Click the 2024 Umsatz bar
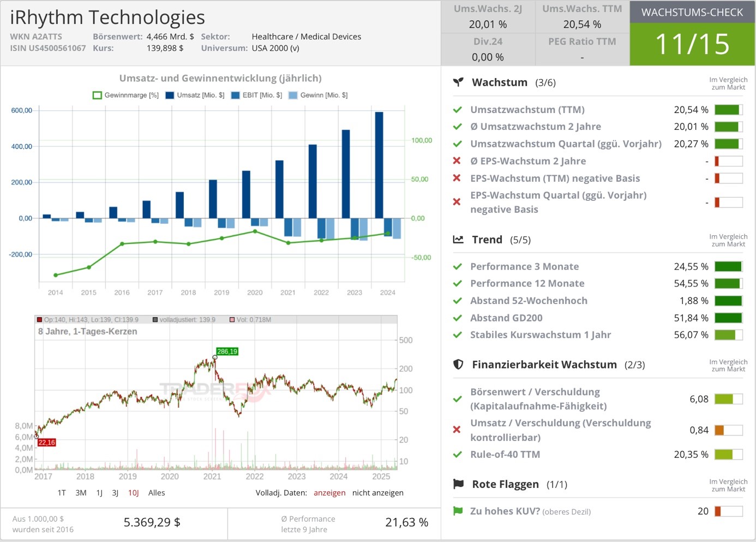Image resolution: width=756 pixels, height=542 pixels. point(379,165)
